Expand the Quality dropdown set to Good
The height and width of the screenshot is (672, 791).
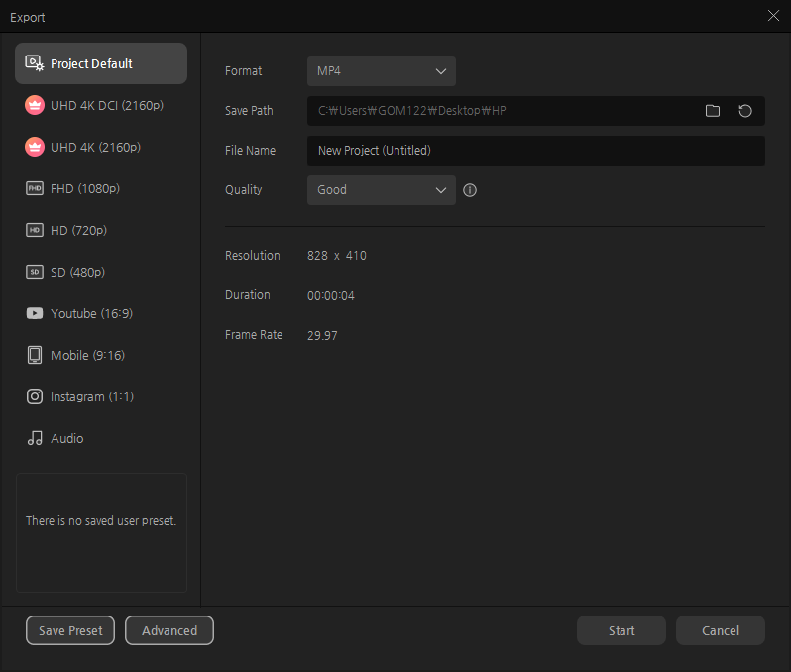[381, 190]
